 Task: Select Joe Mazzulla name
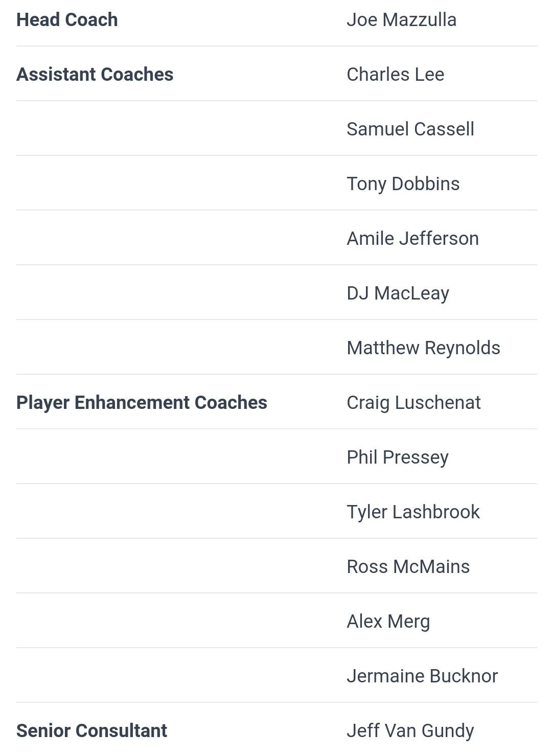(401, 20)
